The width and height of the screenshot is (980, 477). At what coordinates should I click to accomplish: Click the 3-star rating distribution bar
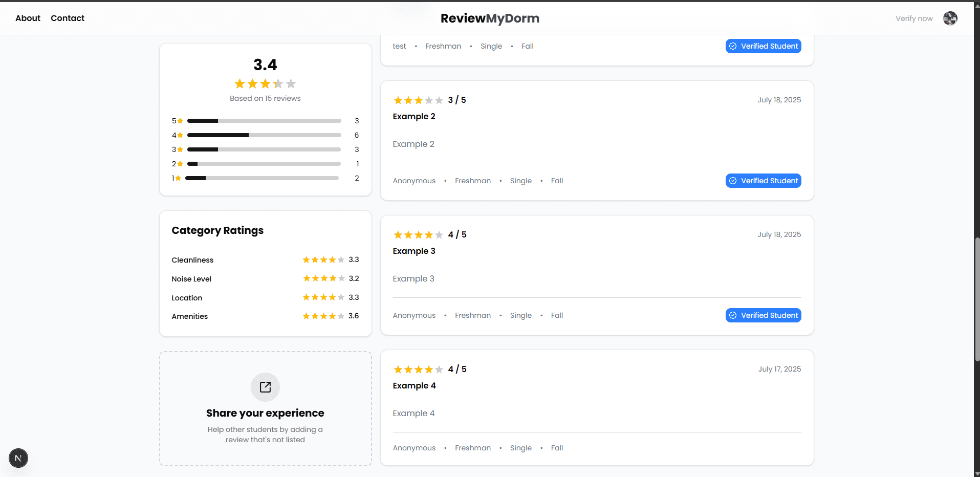[264, 149]
